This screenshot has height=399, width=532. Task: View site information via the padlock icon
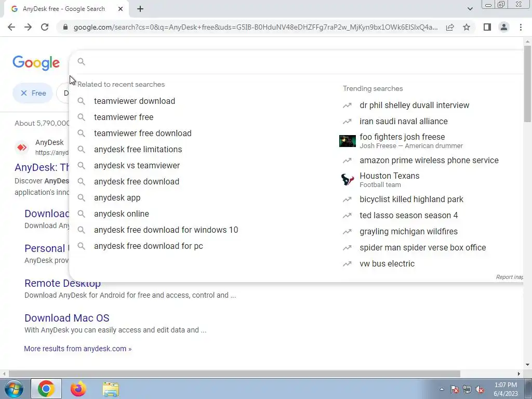(x=65, y=27)
